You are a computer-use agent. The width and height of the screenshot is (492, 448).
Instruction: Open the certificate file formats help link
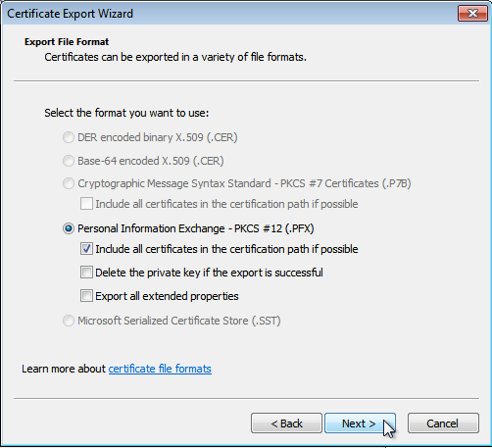[x=160, y=369]
